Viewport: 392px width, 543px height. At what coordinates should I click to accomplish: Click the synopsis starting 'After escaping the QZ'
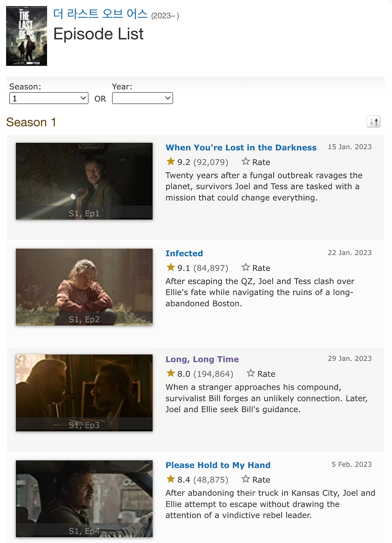[260, 292]
